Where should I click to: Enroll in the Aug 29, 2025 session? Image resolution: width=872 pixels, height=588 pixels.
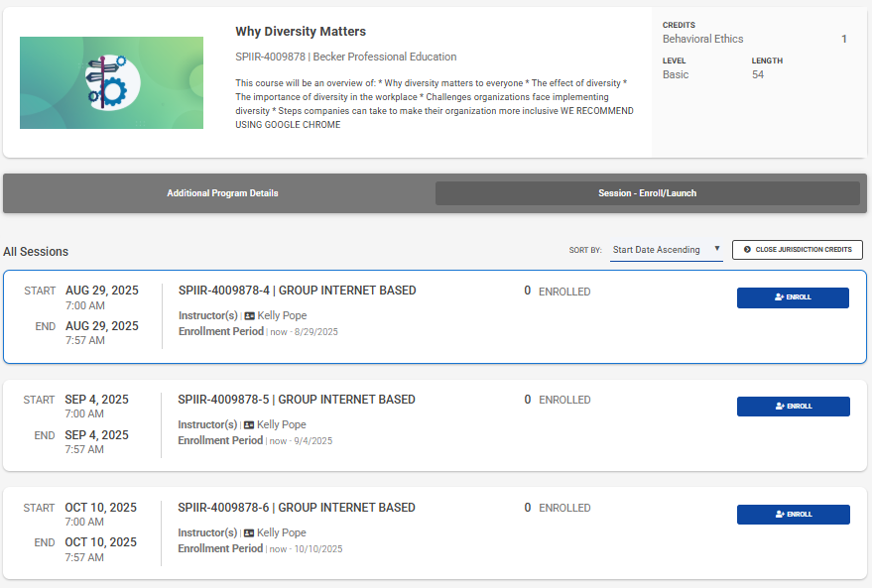[x=793, y=297]
